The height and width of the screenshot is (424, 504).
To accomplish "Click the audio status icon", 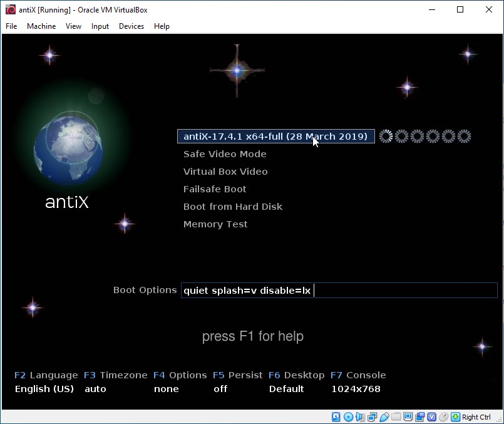I will (x=360, y=417).
